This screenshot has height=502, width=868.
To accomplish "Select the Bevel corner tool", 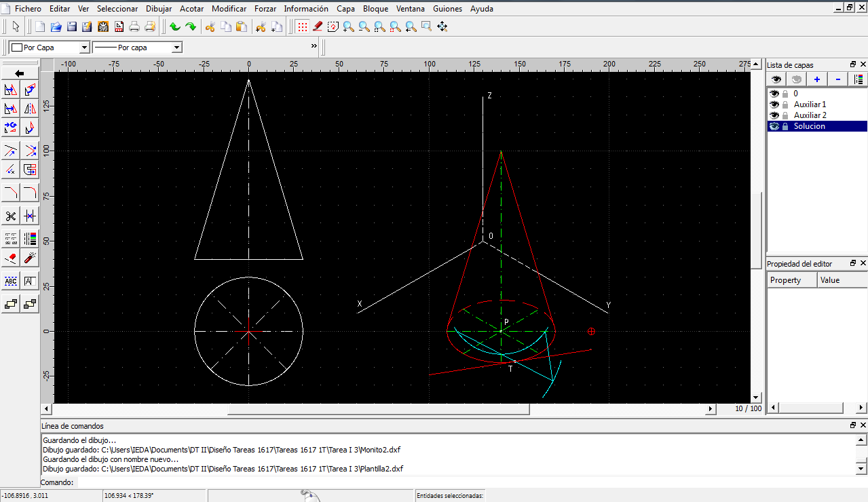I will [x=11, y=193].
